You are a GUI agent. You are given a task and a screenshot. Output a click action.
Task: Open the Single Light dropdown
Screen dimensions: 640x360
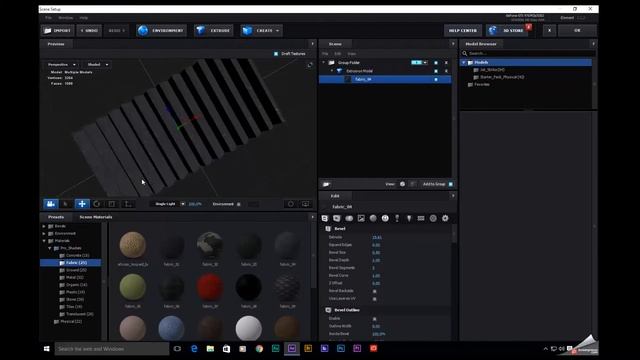(169, 204)
